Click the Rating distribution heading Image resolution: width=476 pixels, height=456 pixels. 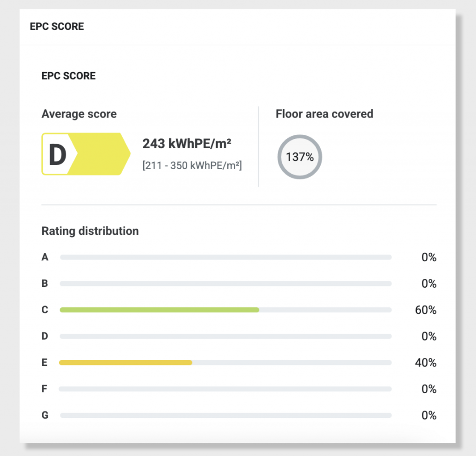point(90,231)
